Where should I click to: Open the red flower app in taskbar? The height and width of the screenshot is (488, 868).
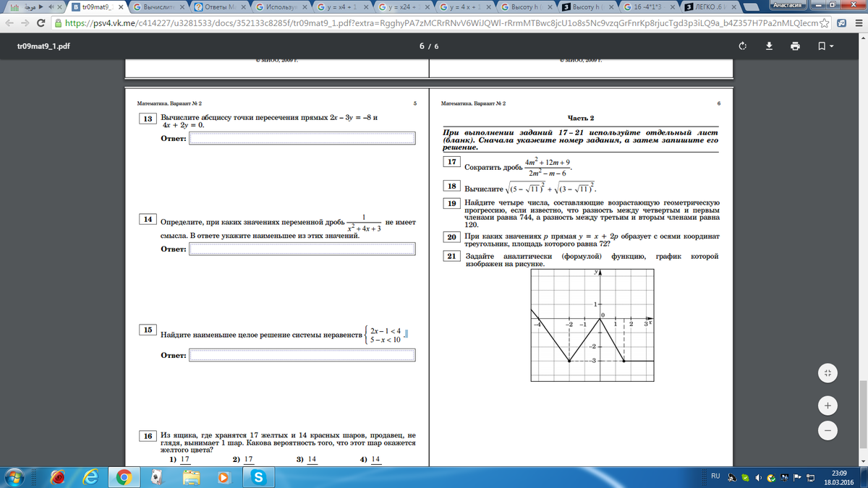coord(58,477)
